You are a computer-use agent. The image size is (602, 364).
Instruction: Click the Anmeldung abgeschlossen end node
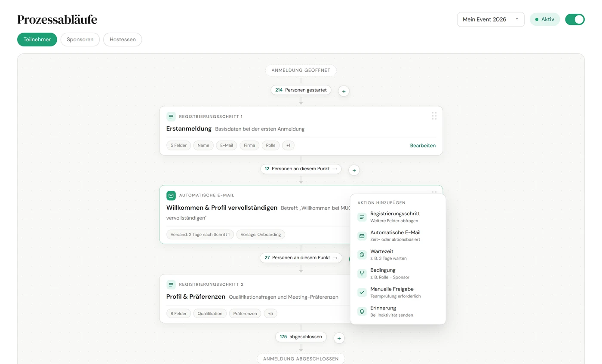301,359
